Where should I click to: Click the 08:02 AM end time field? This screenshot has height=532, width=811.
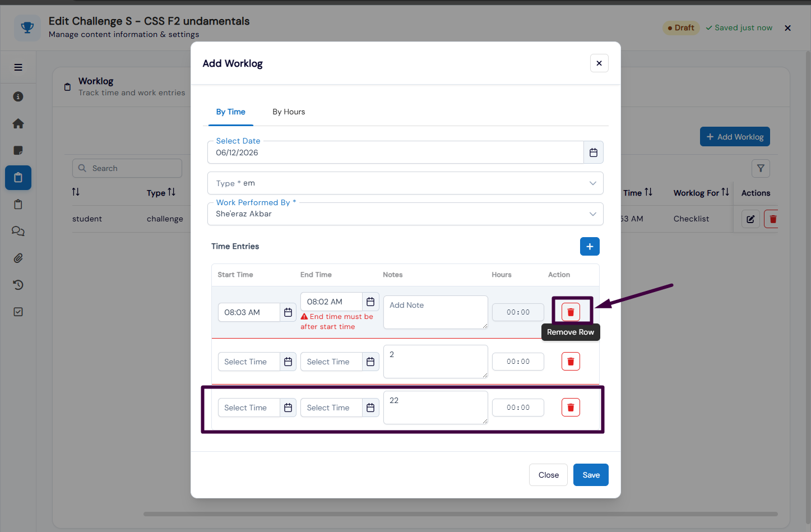(x=331, y=302)
